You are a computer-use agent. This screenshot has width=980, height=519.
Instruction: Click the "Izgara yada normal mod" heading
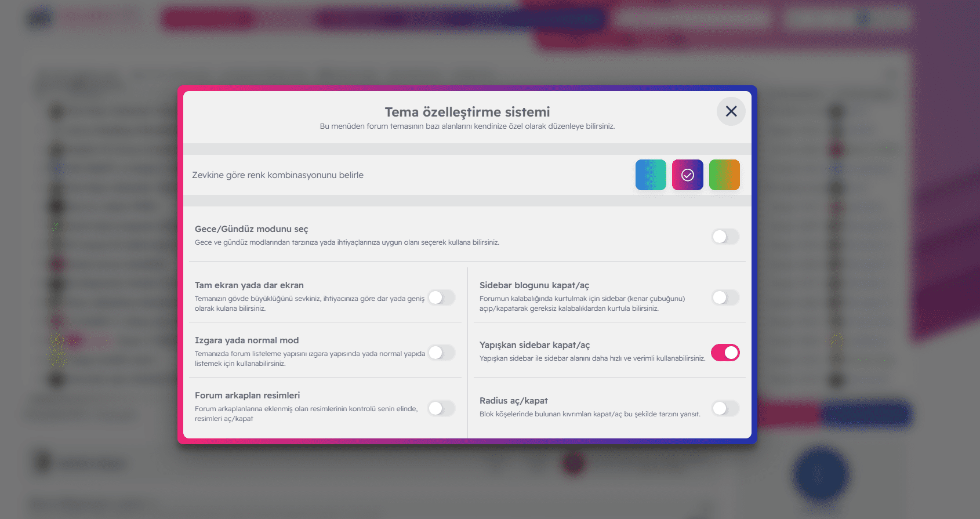pyautogui.click(x=246, y=340)
